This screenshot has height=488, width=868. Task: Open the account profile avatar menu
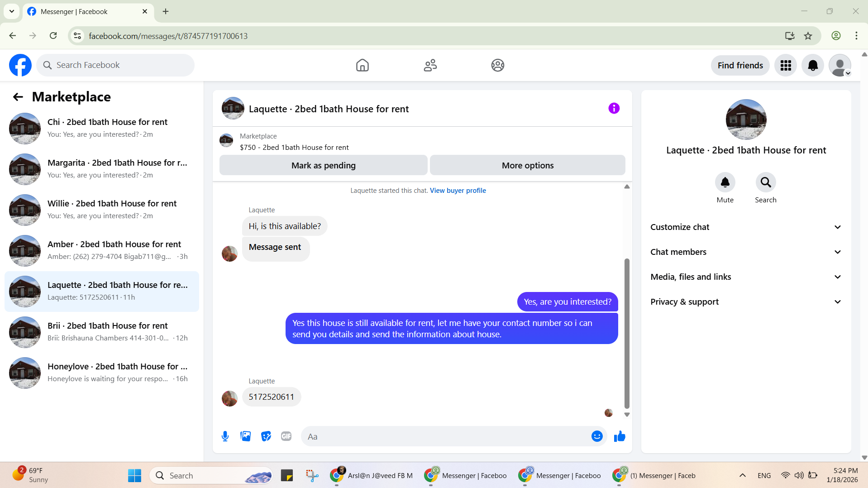coord(840,65)
